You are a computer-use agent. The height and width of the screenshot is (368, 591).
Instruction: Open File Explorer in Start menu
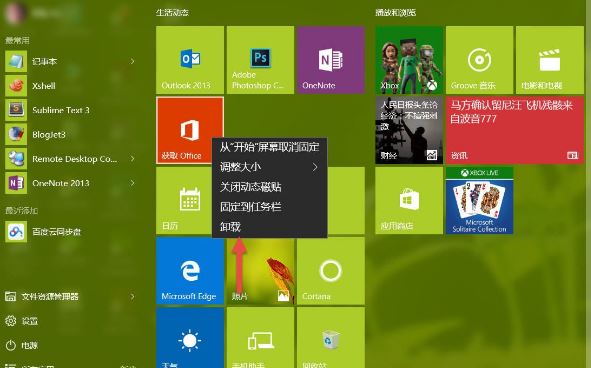[x=71, y=296]
